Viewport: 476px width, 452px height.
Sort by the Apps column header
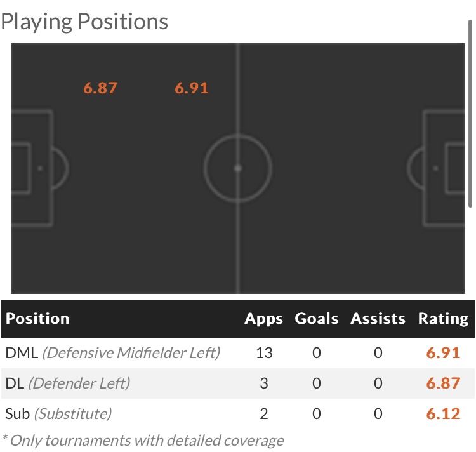[263, 319]
